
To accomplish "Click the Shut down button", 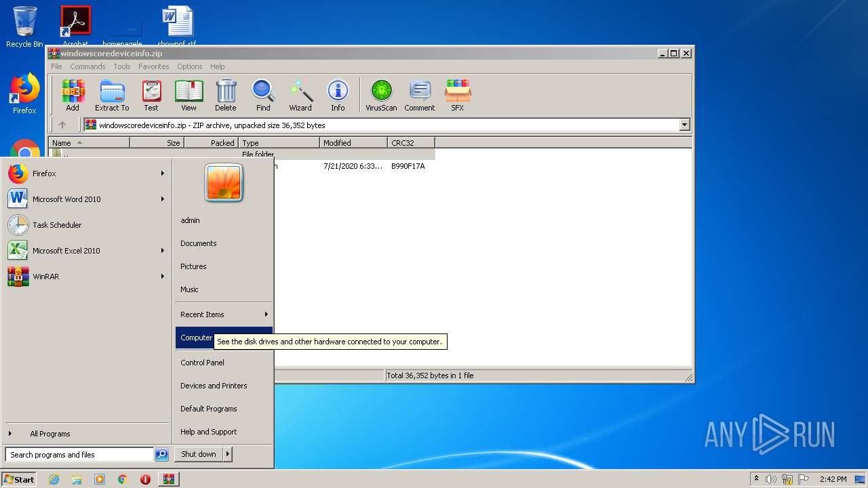I will coord(199,454).
